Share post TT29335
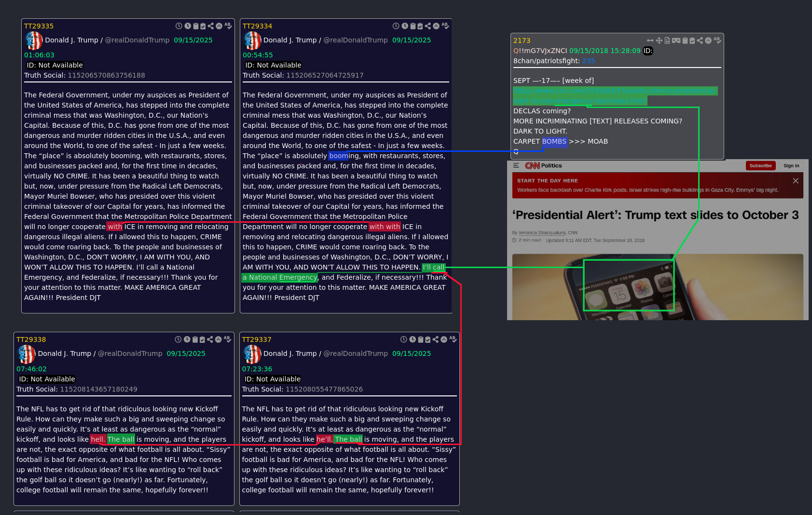Screen dimensions: 812x515 (211, 26)
